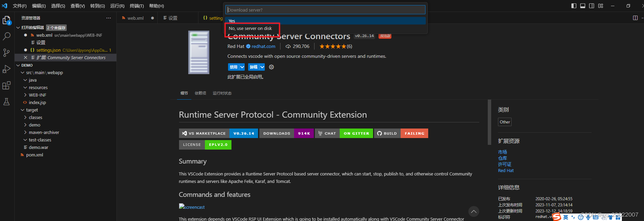Collapse the test-classes folder
The height and width of the screenshot is (221, 644).
click(25, 140)
